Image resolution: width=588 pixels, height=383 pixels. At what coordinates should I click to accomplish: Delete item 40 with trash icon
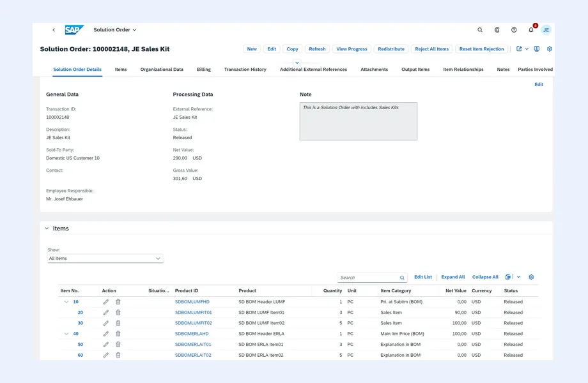[118, 334]
